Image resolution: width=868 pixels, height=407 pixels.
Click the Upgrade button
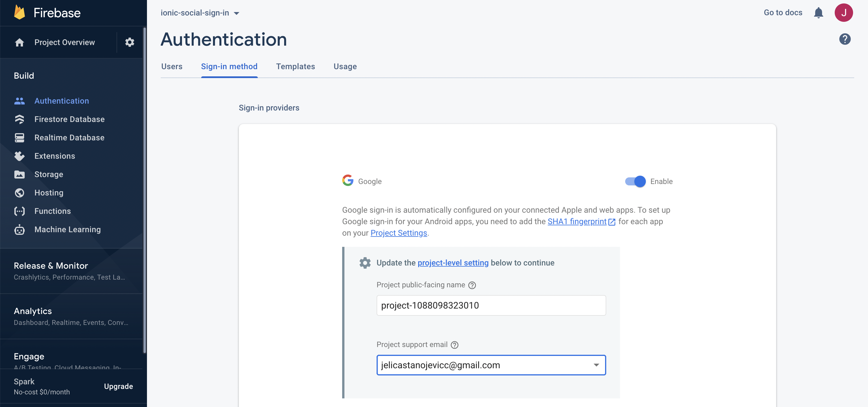click(x=118, y=386)
